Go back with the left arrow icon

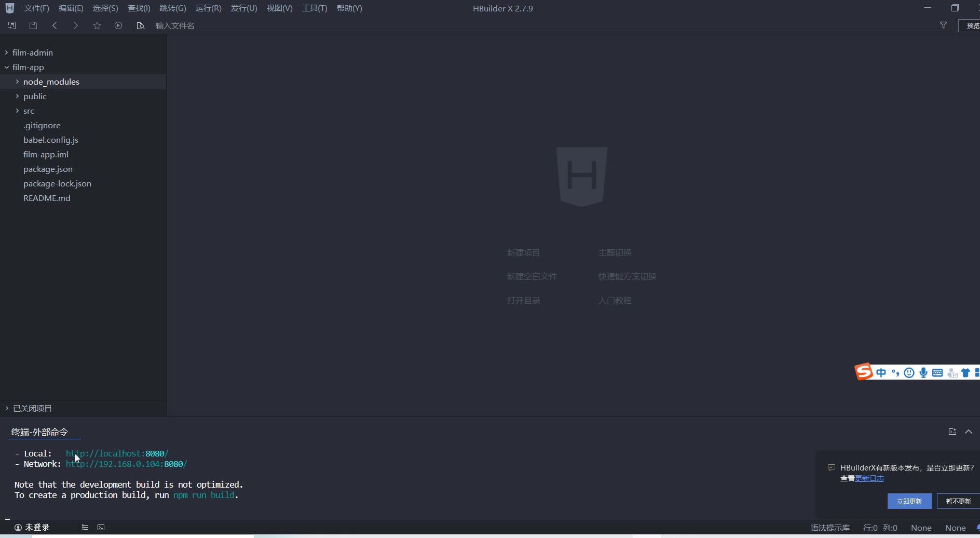55,25
